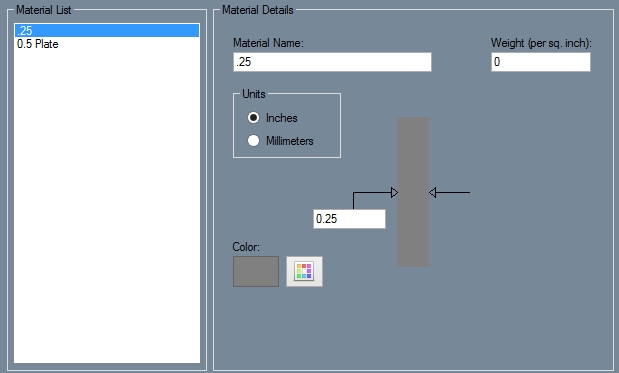Click the 0.25 thickness value field

[349, 219]
